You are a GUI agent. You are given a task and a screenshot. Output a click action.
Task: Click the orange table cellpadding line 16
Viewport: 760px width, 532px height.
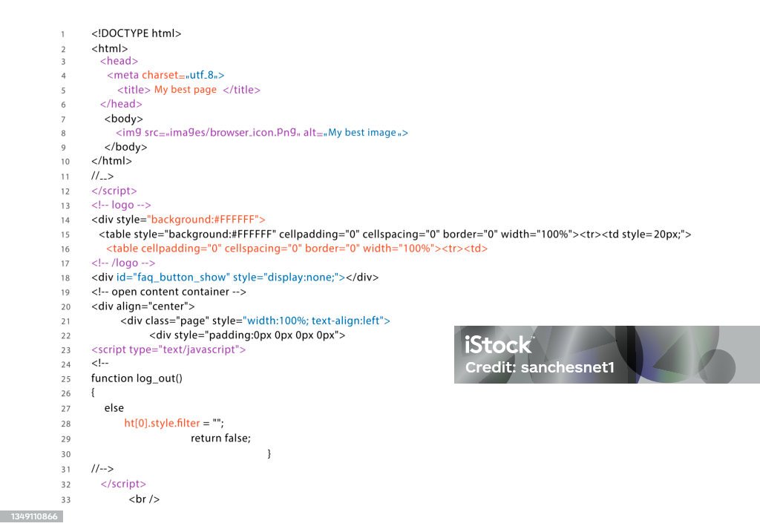(x=297, y=249)
